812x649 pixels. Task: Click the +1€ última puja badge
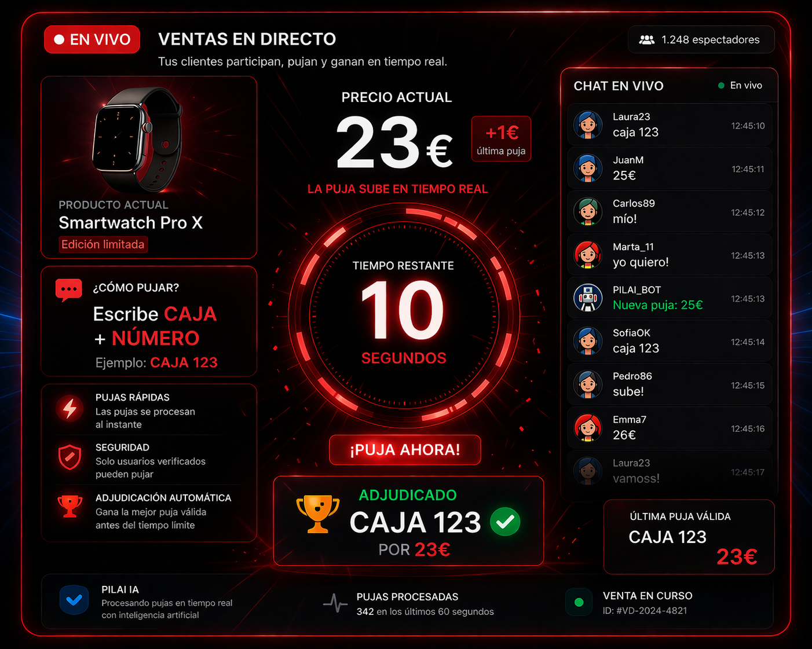501,139
